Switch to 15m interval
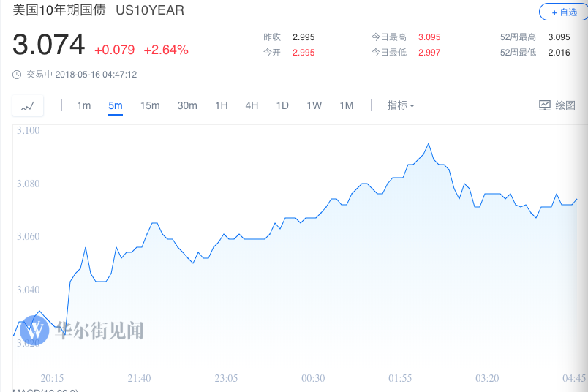This screenshot has width=588, height=392. tap(150, 105)
